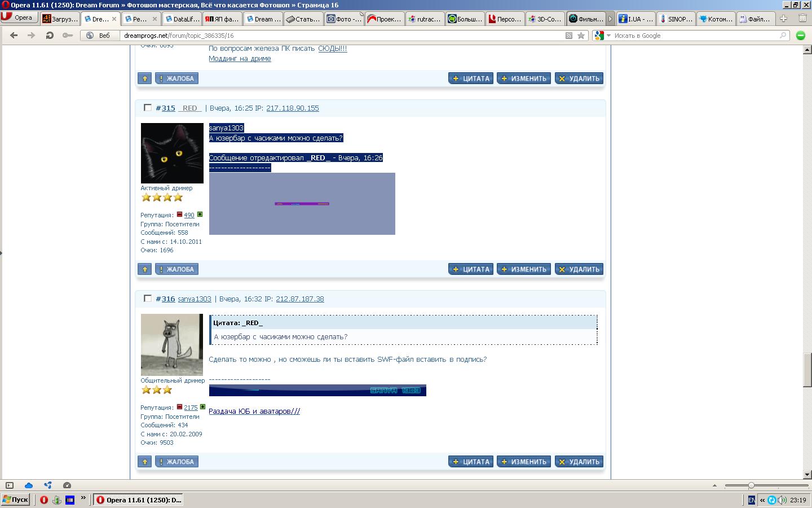The height and width of the screenshot is (508, 812).
Task: Open Раздача ЮБ и аватаров link
Action: coord(254,411)
